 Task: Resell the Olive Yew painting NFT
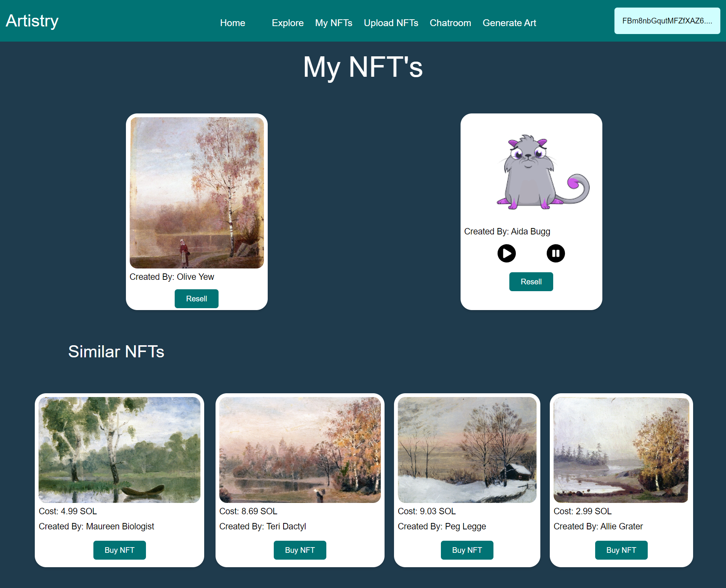196,299
